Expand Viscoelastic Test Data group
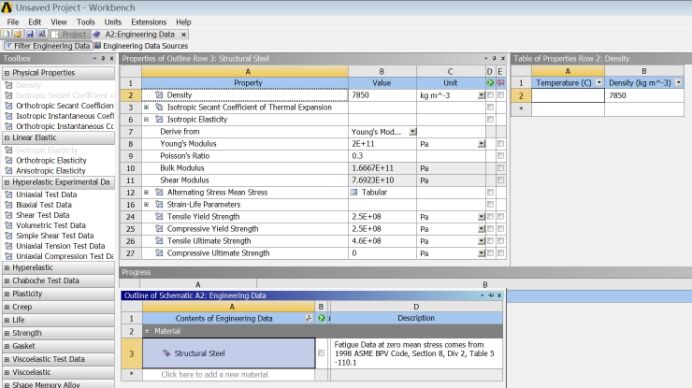The height and width of the screenshot is (388, 692). pyautogui.click(x=7, y=359)
